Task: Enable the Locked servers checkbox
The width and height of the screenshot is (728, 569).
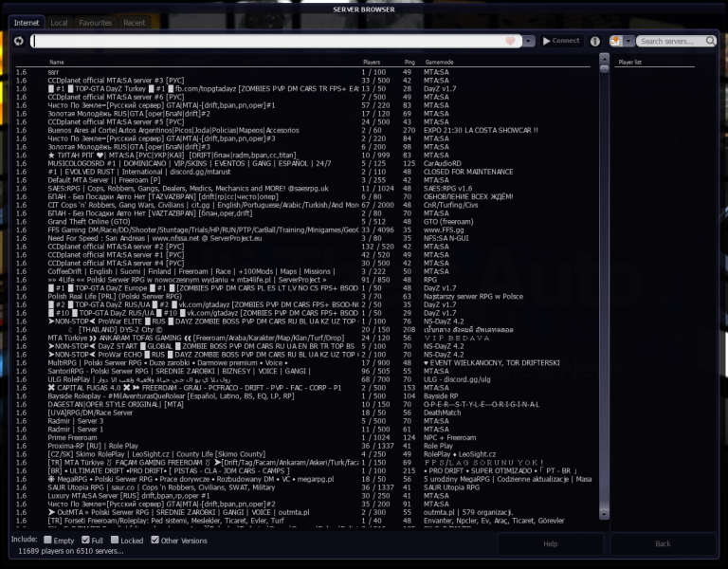Action: (114, 540)
